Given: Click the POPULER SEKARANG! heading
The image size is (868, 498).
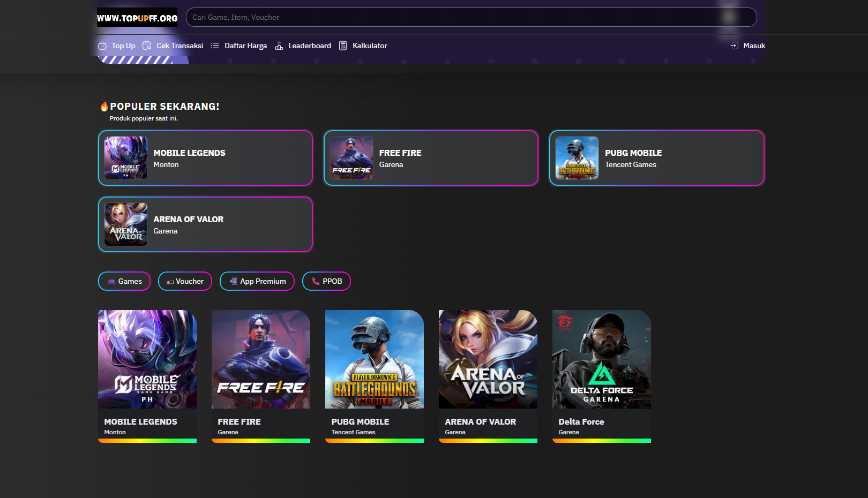Looking at the screenshot, I should click(x=164, y=107).
